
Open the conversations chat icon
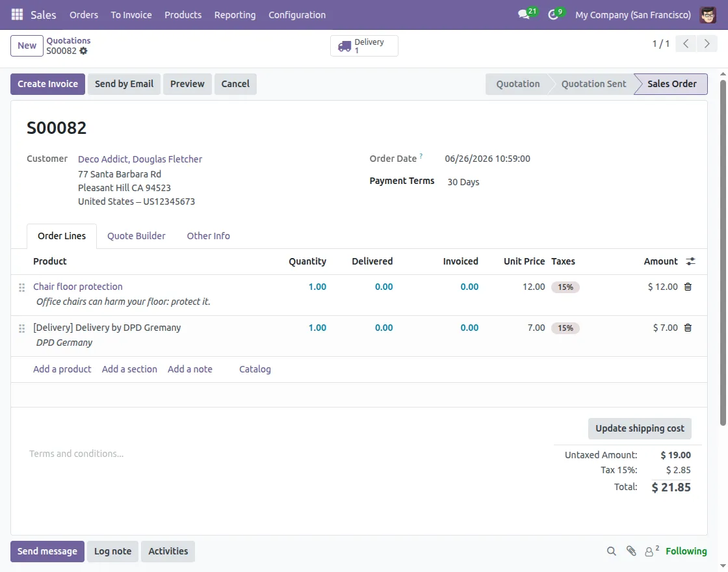click(x=524, y=14)
